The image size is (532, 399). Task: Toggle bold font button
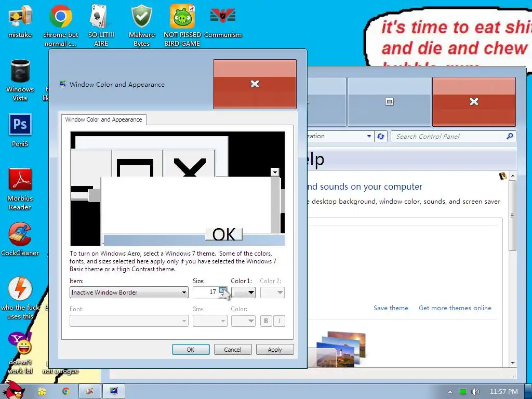(x=266, y=321)
